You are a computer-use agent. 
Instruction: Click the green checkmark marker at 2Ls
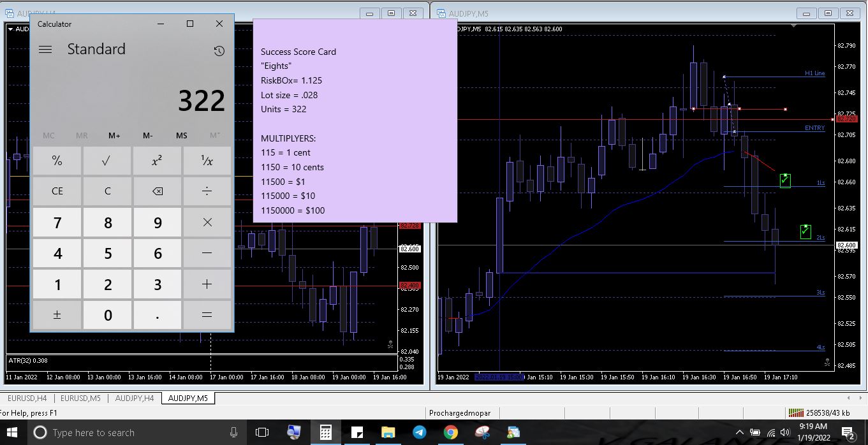tap(805, 231)
